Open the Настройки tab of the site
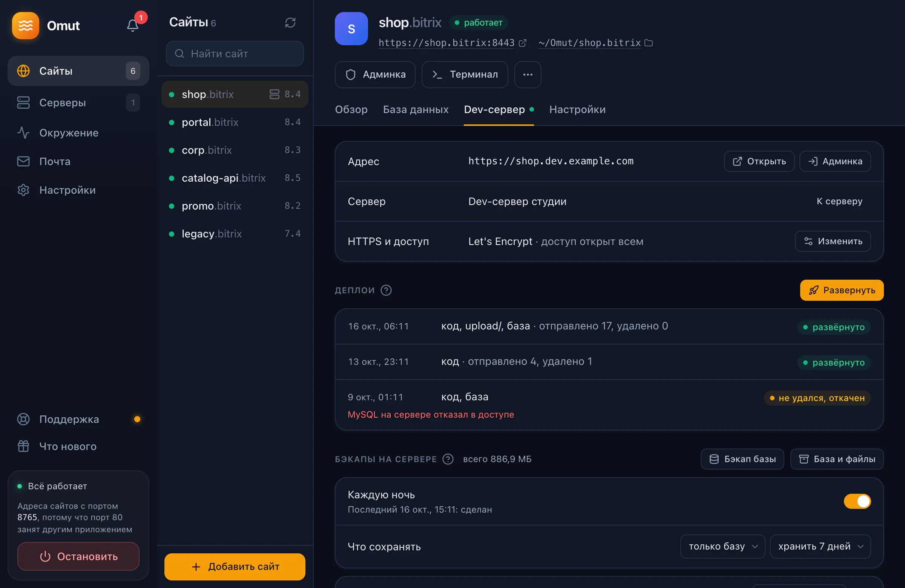 577,109
